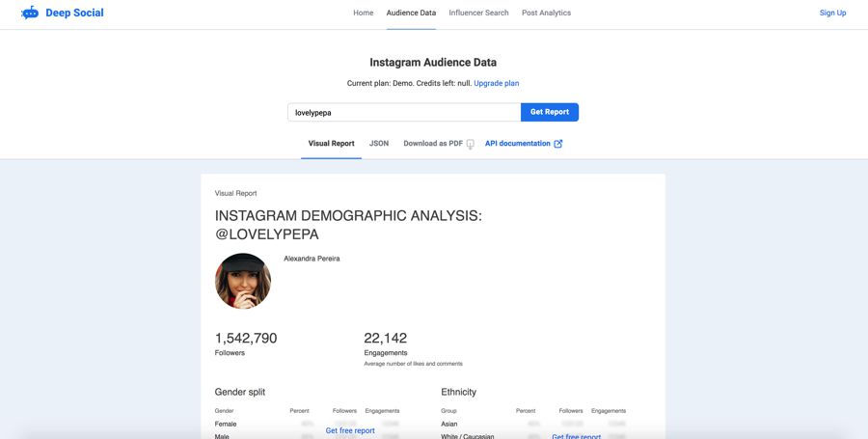Go to Influencer Search
Screen dimensions: 868x439
point(478,13)
